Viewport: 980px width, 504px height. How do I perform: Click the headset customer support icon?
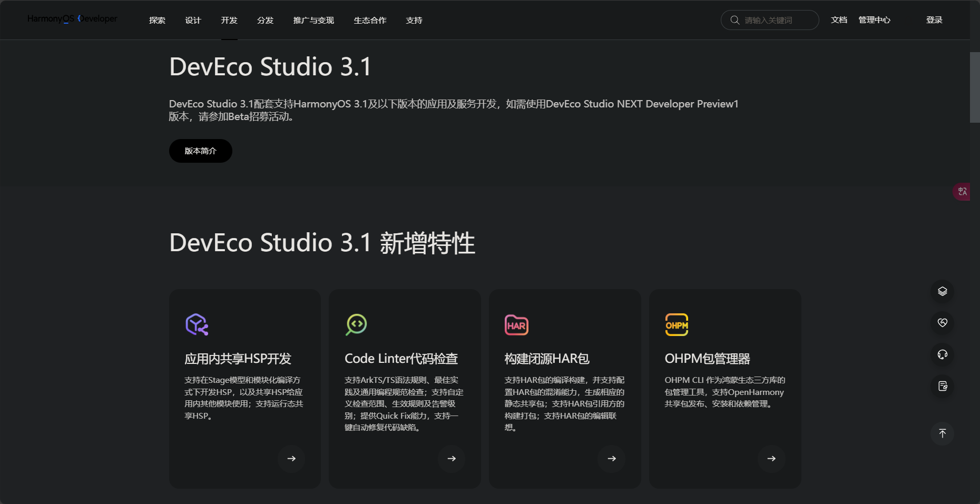pyautogui.click(x=943, y=354)
